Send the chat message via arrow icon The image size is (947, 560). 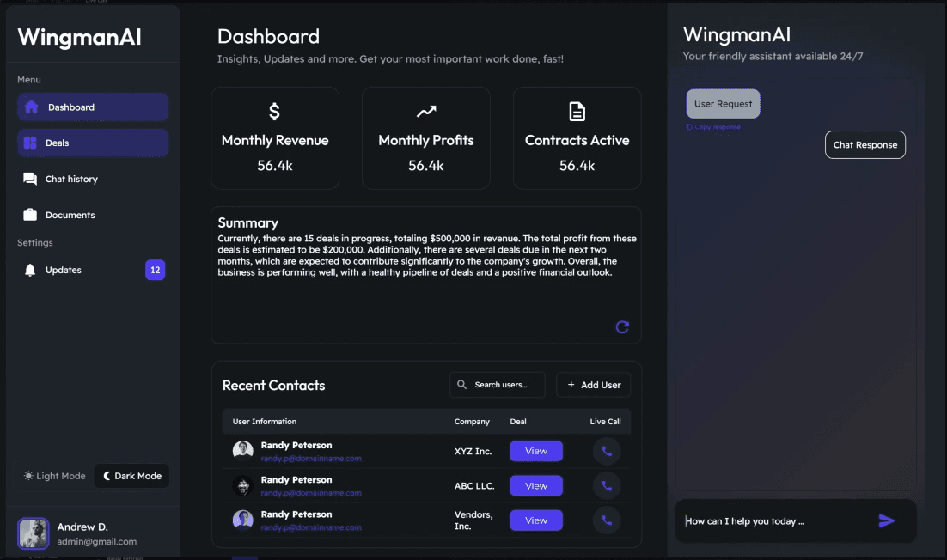pyautogui.click(x=886, y=520)
